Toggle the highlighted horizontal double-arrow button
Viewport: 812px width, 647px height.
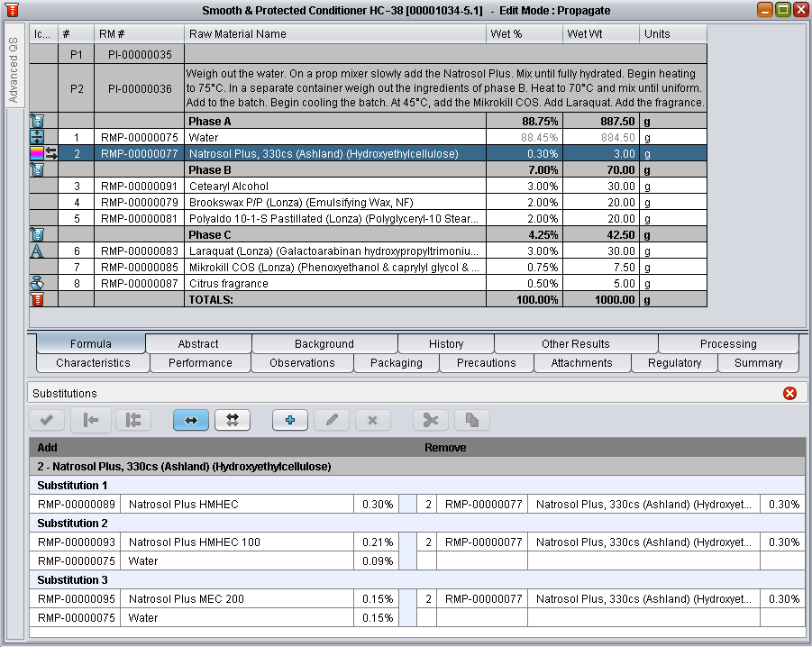[x=190, y=420]
